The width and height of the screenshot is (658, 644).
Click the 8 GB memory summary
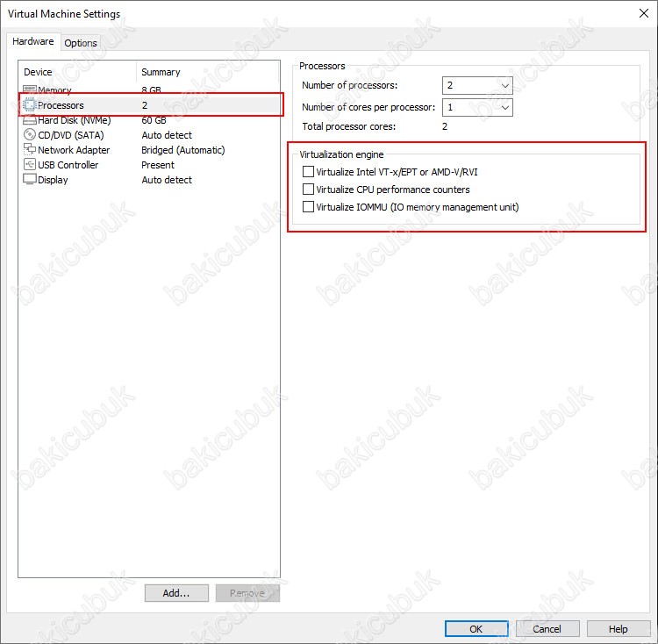(152, 90)
